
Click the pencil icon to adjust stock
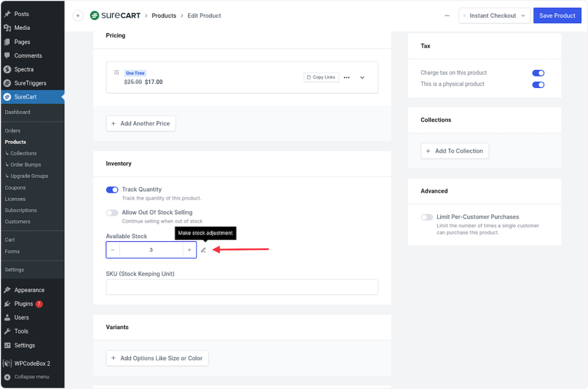203,250
